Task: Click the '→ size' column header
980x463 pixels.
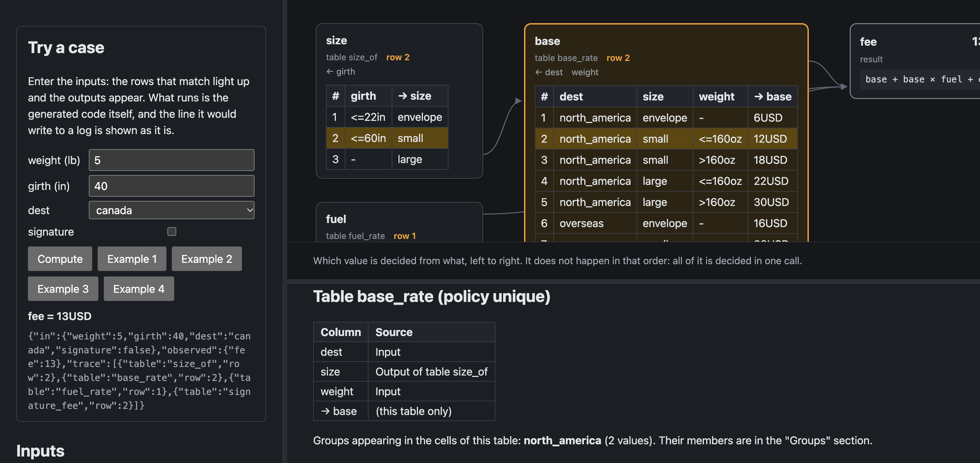Action: (x=420, y=96)
